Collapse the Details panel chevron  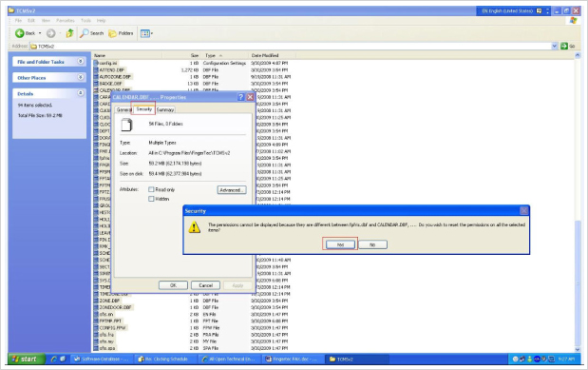80,93
